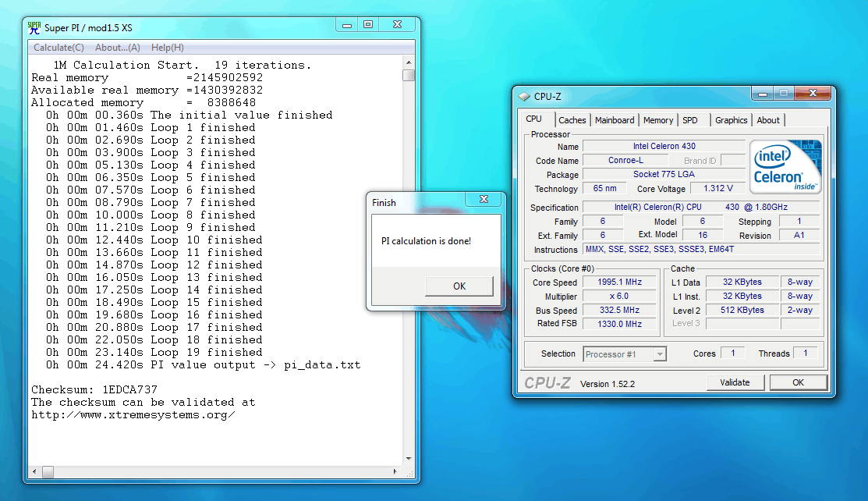Screen dimensions: 868x501
Task: Click the 'PI value output -> pi_data.txt' line
Action: tap(204, 364)
